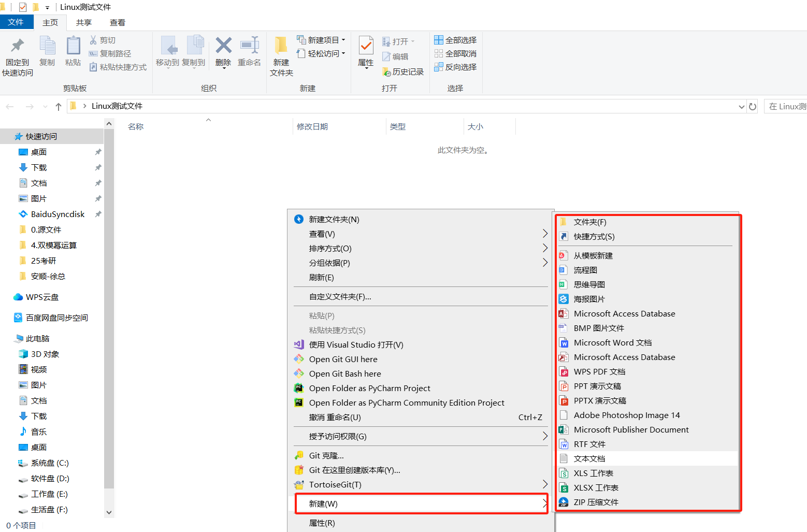Viewport: 807px width, 532px height.
Task: Open the address bar history dropdown
Action: click(x=741, y=106)
